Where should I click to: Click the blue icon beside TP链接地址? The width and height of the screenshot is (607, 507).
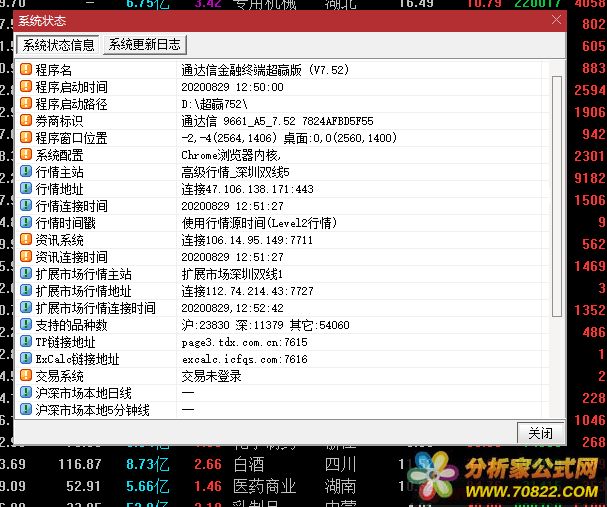(x=26, y=341)
